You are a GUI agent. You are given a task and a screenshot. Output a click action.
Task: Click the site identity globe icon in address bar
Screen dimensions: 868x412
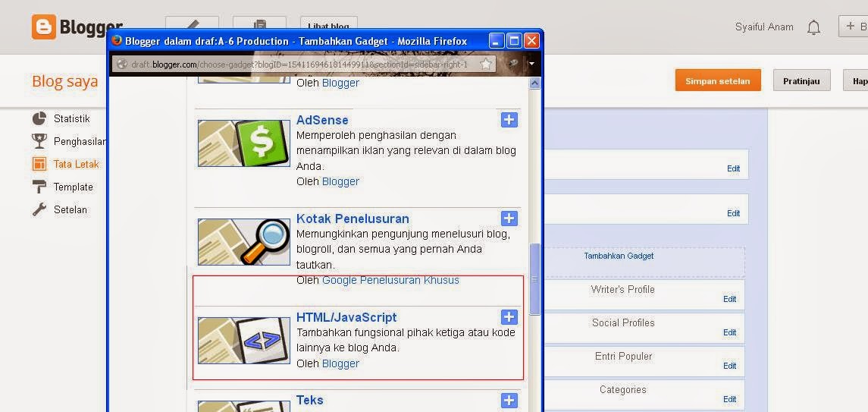pos(122,64)
